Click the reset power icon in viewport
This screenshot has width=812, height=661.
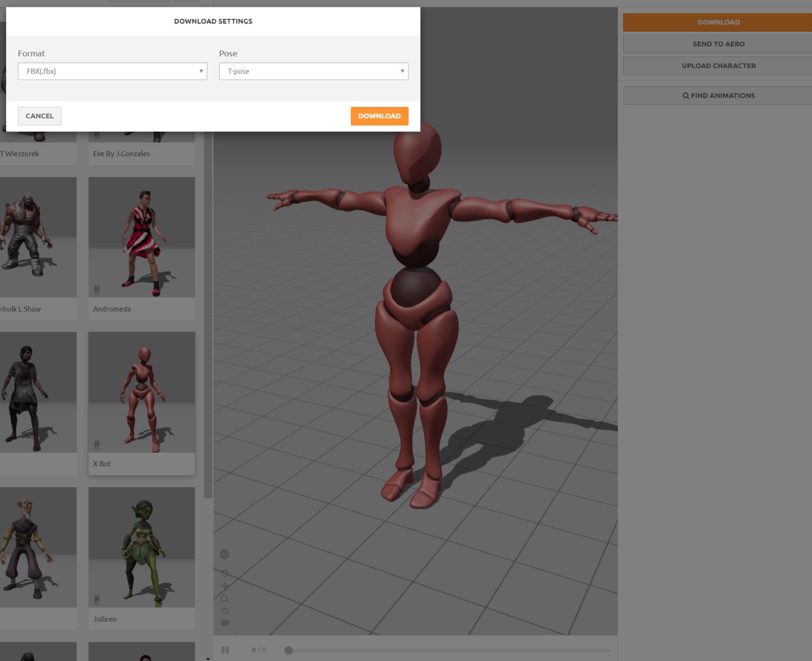coord(225,610)
